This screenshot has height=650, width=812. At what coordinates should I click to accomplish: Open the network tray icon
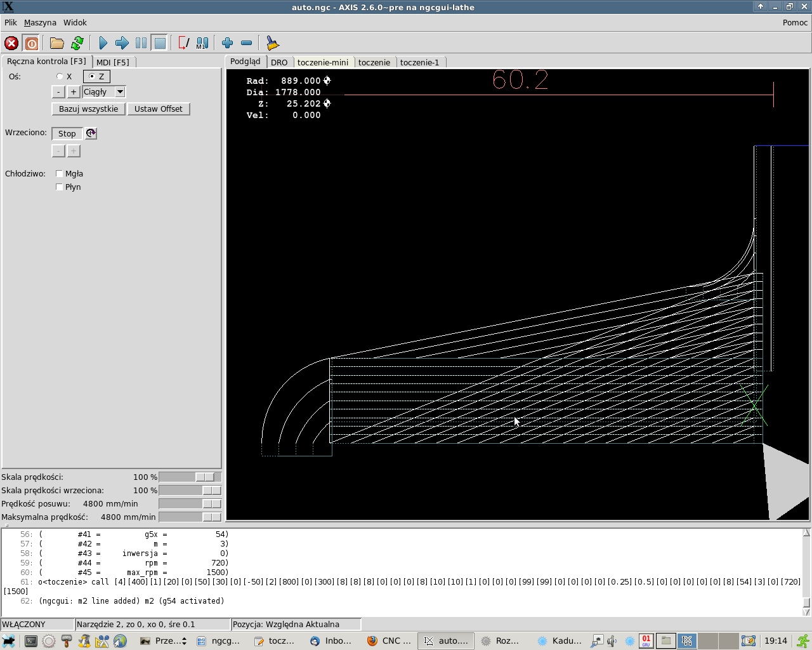pos(597,641)
